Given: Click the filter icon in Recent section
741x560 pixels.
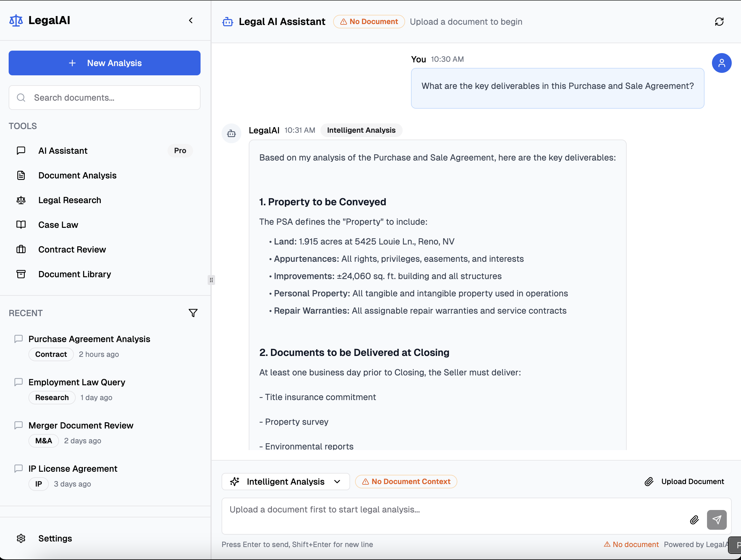Looking at the screenshot, I should pyautogui.click(x=193, y=313).
